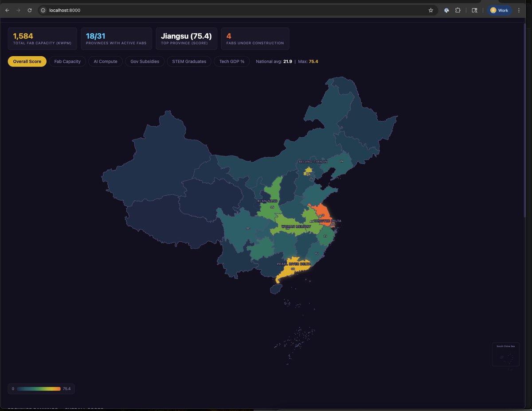This screenshot has width=532, height=411.
Task: Switch to the STEM Graduates tab
Action: point(189,62)
